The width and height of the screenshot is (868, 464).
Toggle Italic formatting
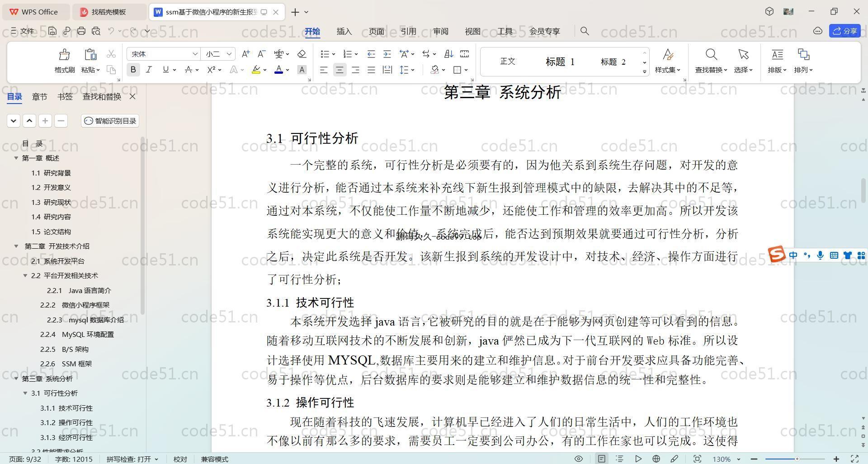[x=149, y=70]
